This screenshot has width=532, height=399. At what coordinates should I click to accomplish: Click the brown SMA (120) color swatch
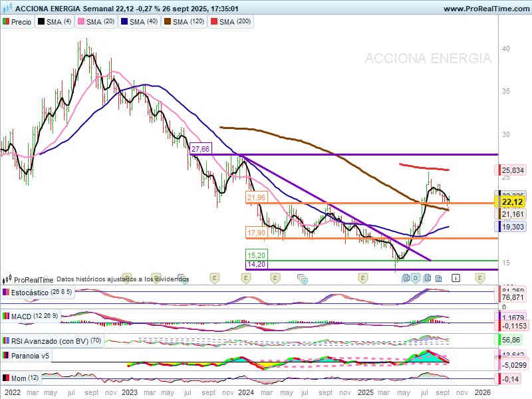pyautogui.click(x=168, y=22)
